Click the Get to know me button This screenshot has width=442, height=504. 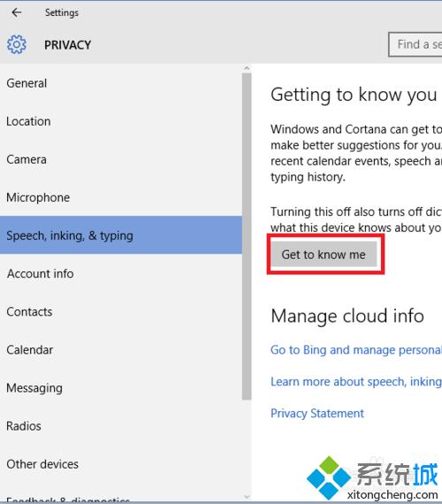(324, 255)
